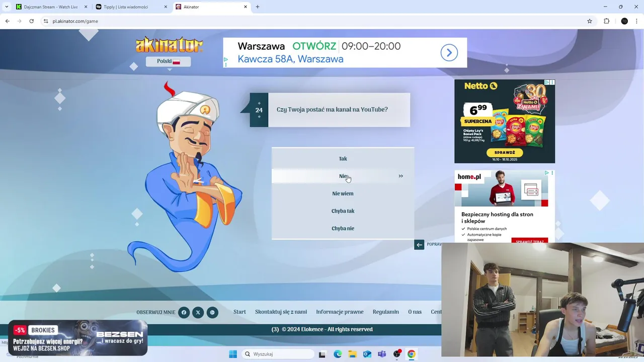644x362 pixels.
Task: Pick the "Chyba nie" answer
Action: pyautogui.click(x=343, y=228)
